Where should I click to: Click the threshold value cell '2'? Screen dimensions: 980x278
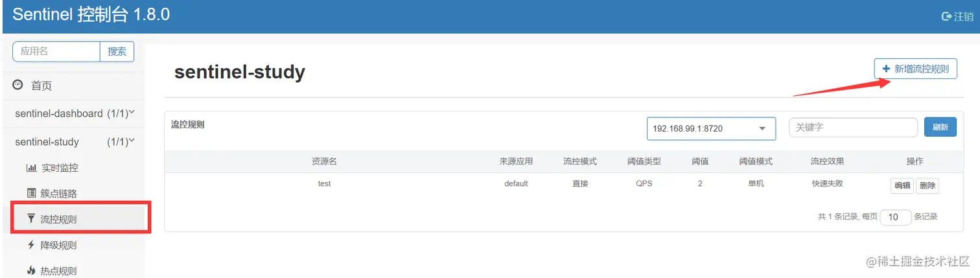700,183
